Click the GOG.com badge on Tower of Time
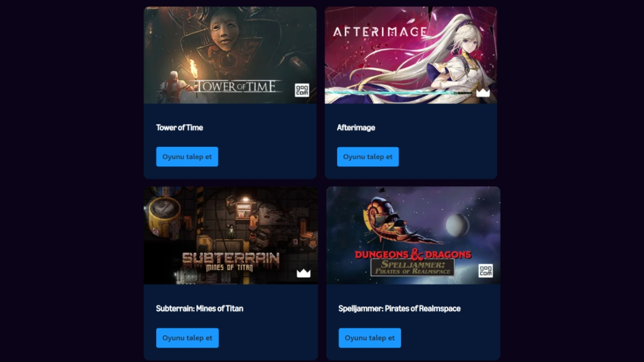This screenshot has width=644, height=362. tap(302, 90)
